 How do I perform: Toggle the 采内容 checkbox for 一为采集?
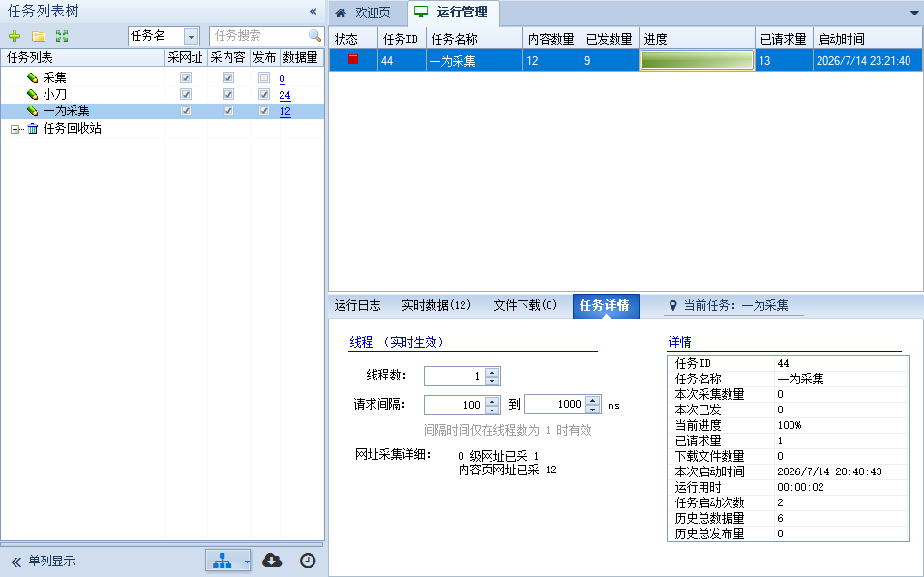coord(228,110)
